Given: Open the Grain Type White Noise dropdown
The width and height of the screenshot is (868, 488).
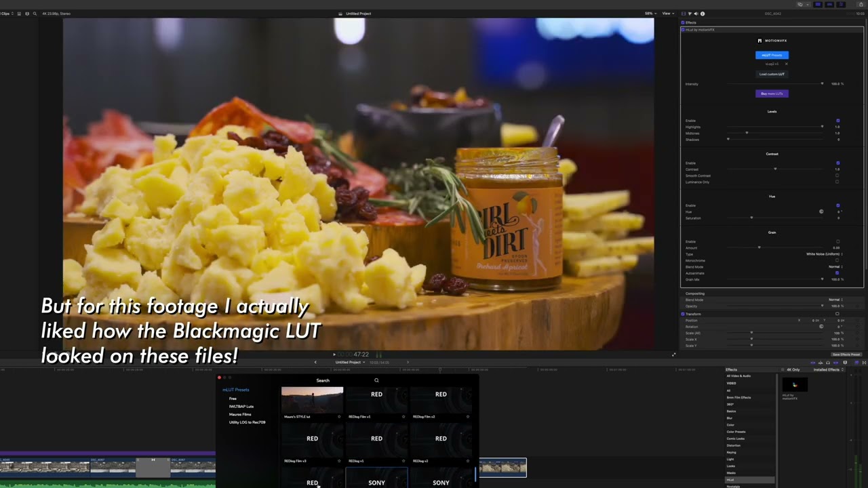Looking at the screenshot, I should point(825,254).
